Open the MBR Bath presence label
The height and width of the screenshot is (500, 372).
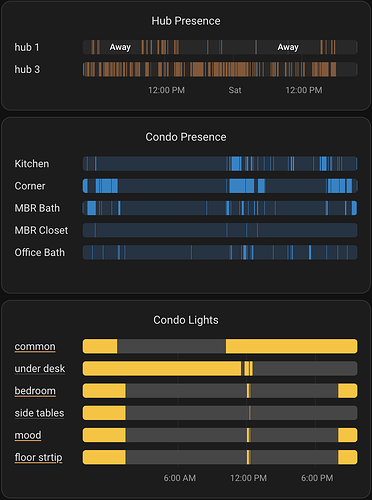click(37, 208)
